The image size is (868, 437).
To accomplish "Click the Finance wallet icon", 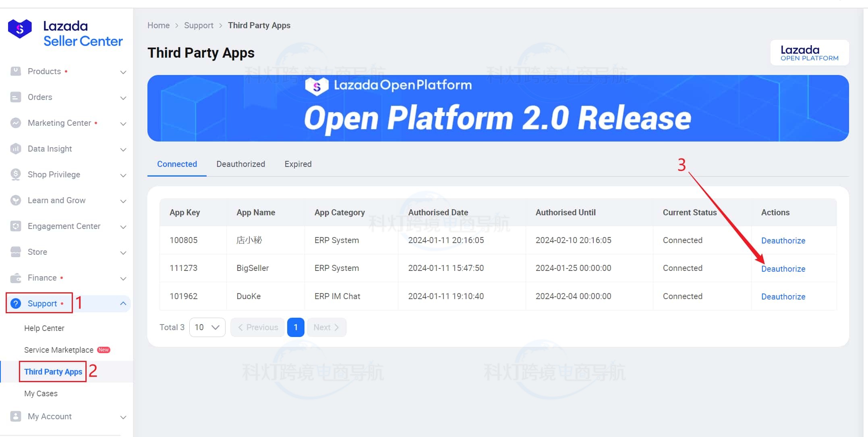I will (15, 278).
